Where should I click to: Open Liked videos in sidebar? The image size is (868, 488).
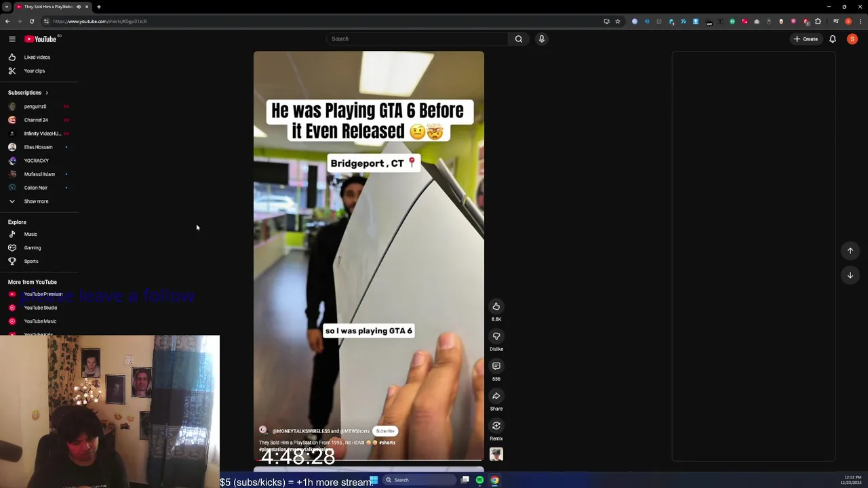click(39, 57)
